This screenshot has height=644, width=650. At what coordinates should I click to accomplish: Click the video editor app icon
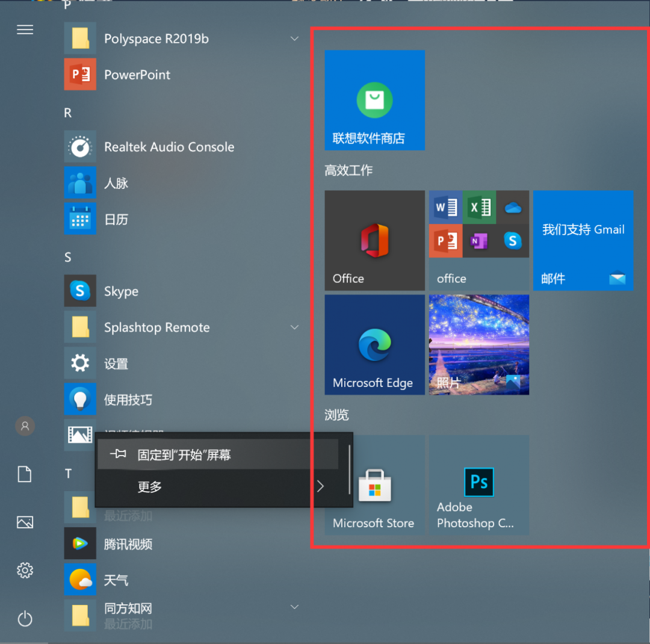80,435
